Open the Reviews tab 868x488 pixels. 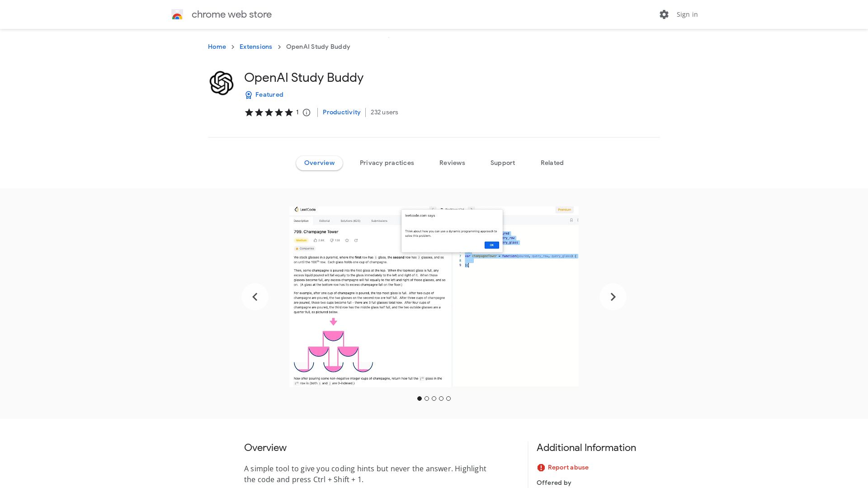(452, 163)
